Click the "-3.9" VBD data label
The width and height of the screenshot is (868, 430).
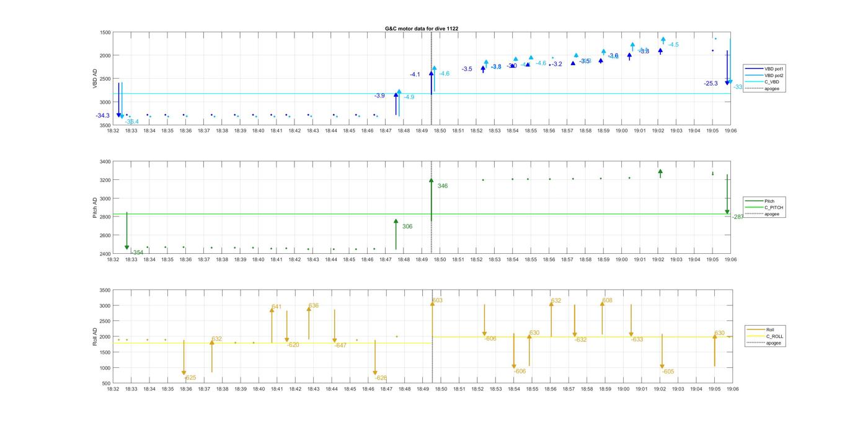[x=379, y=96]
